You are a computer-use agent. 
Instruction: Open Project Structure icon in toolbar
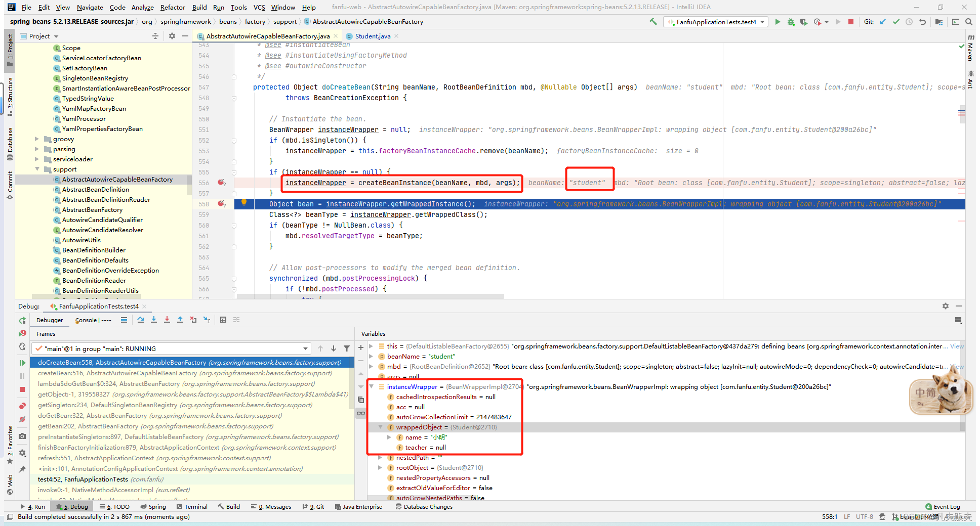point(939,22)
